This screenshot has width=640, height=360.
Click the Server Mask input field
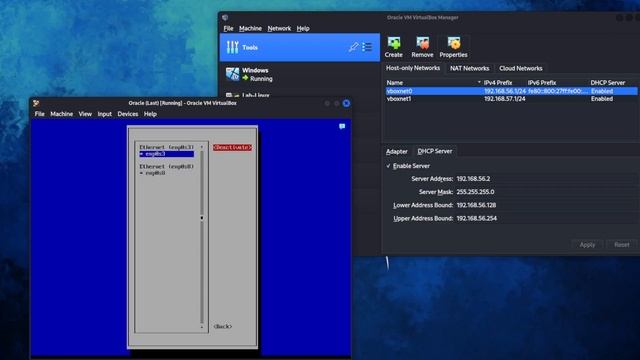[546, 192]
